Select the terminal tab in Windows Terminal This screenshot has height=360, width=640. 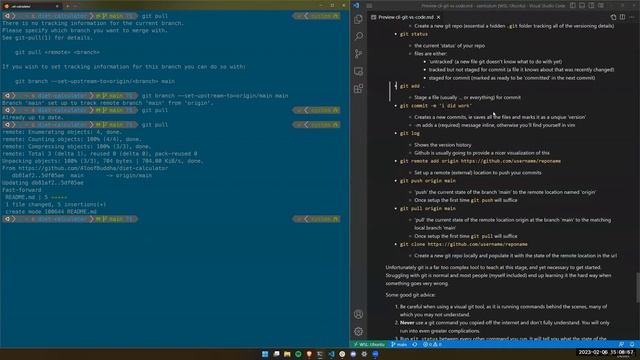32,6
